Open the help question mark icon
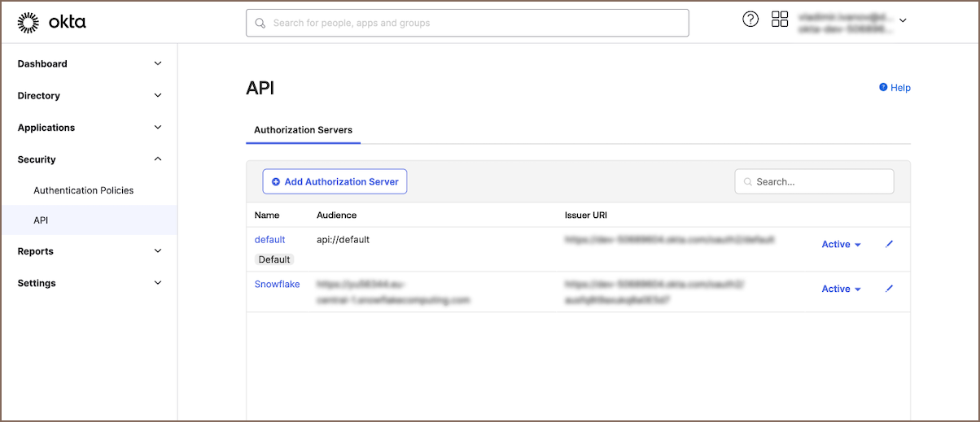Image resolution: width=980 pixels, height=422 pixels. point(750,20)
